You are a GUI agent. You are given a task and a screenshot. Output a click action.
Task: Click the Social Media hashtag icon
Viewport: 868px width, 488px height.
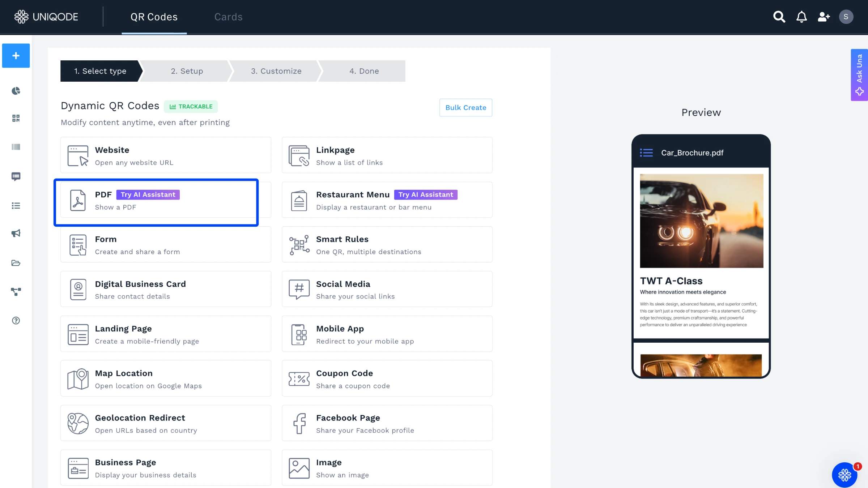point(299,289)
